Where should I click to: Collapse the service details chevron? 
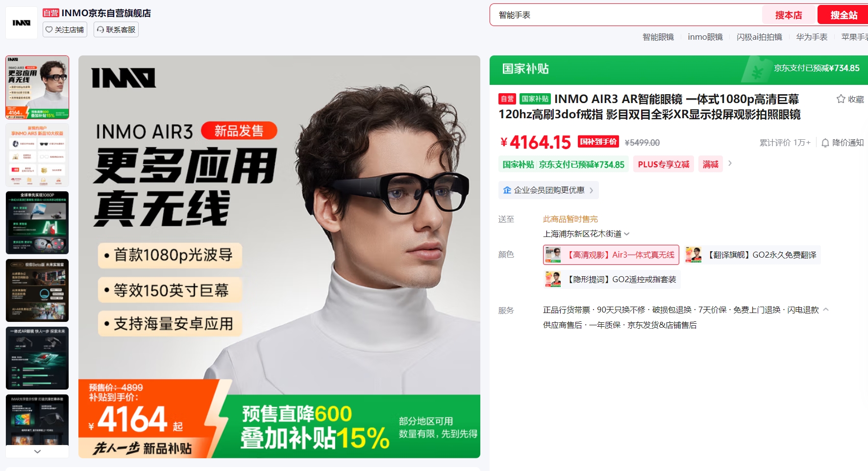click(x=826, y=310)
